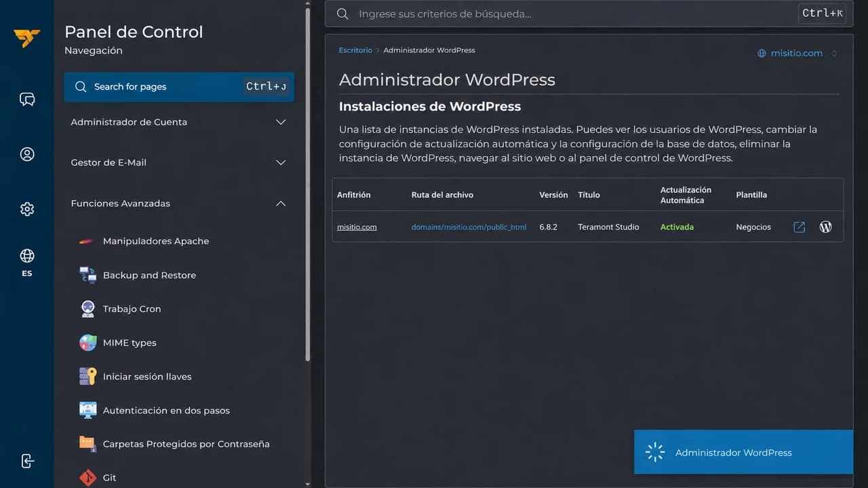Click the spinner in Administrador WordPress notification
The width and height of the screenshot is (868, 488).
pyautogui.click(x=655, y=452)
